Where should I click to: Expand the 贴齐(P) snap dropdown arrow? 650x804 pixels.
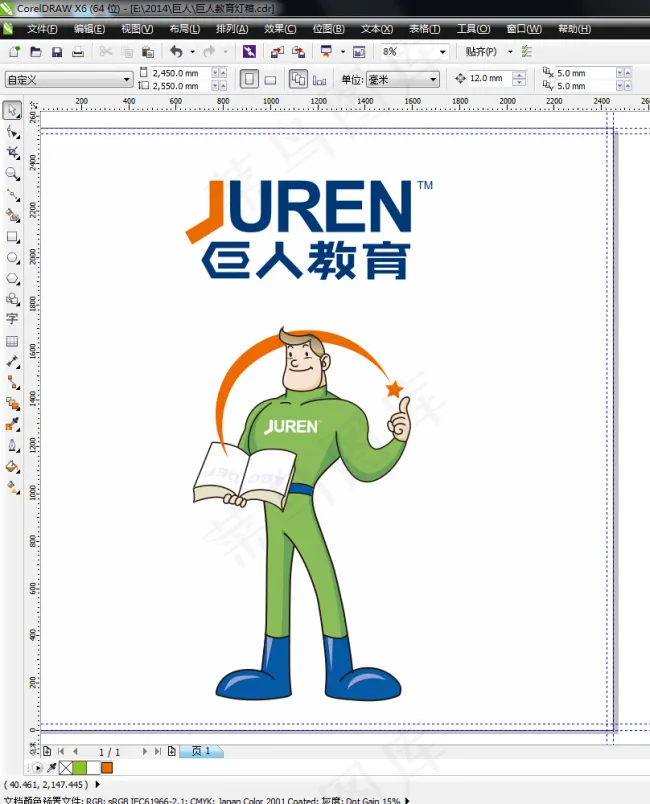coord(510,52)
